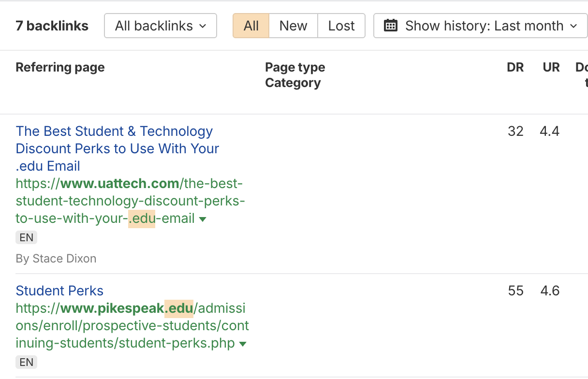
Task: Switch to the "Lost" backlinks filter
Action: (x=341, y=26)
